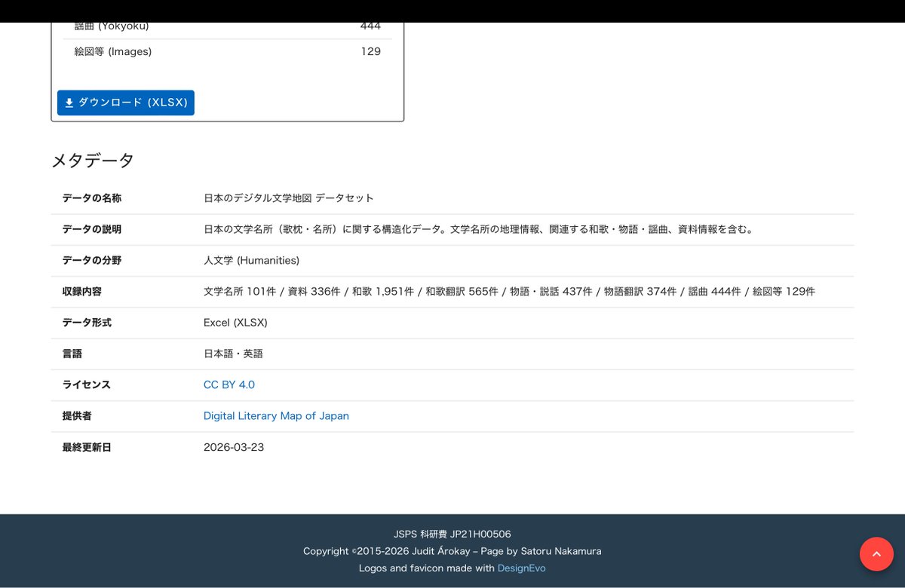Select the 謡曲 (Yokyoku) table row
Viewport: 905px width, 588px height.
tap(226, 26)
